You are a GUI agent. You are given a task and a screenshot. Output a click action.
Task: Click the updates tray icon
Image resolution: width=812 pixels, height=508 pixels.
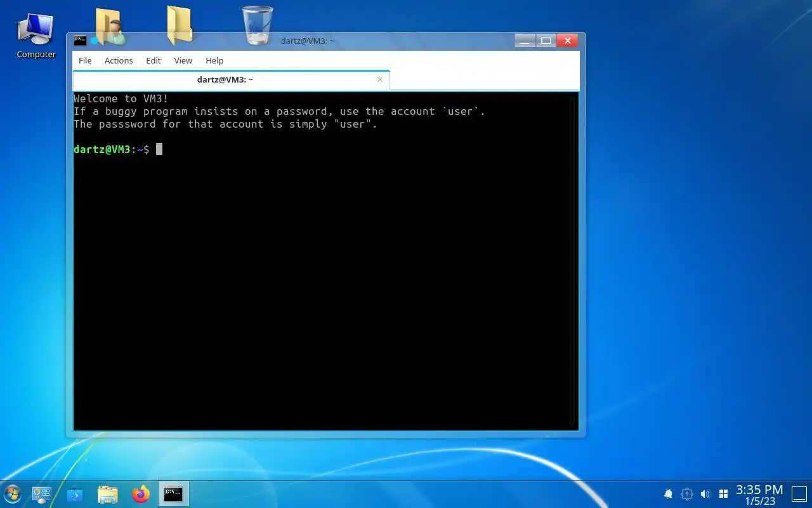(x=686, y=494)
